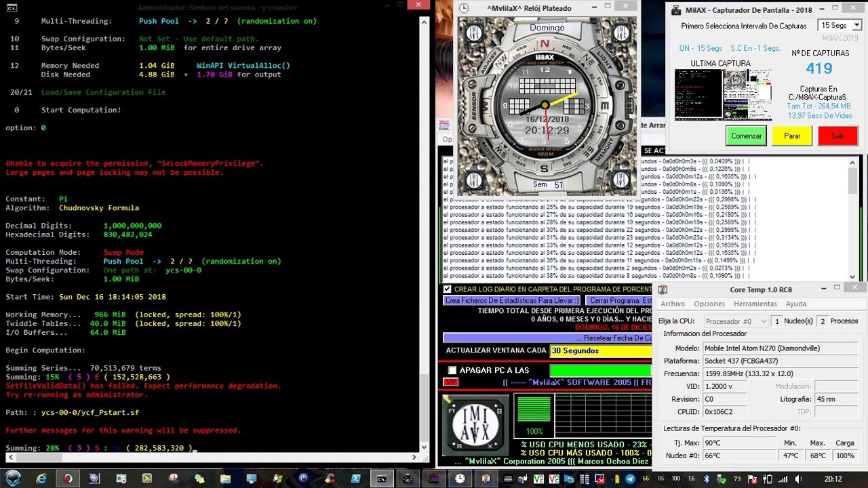Open the Opera browser taskbar icon

68,479
